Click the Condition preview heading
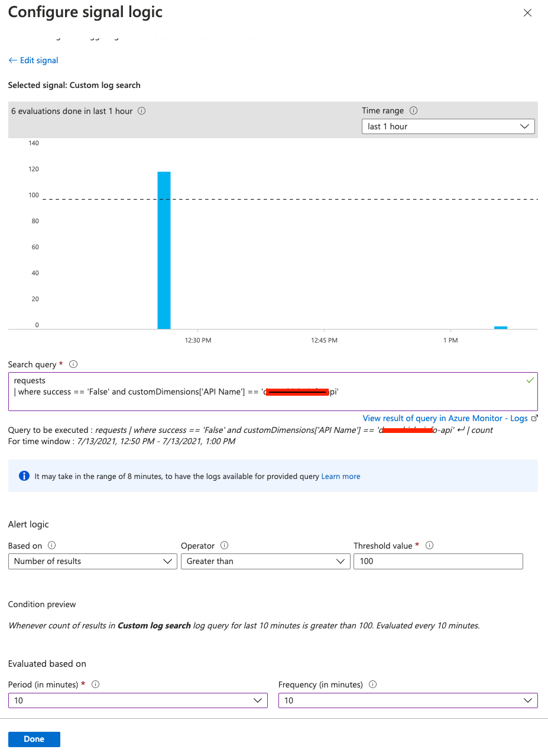548x756 pixels. (42, 604)
